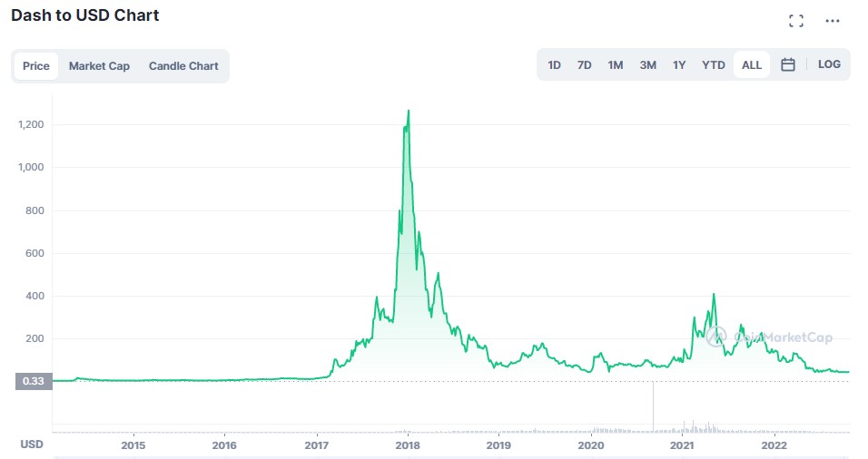Set chart range to 7D

(584, 64)
